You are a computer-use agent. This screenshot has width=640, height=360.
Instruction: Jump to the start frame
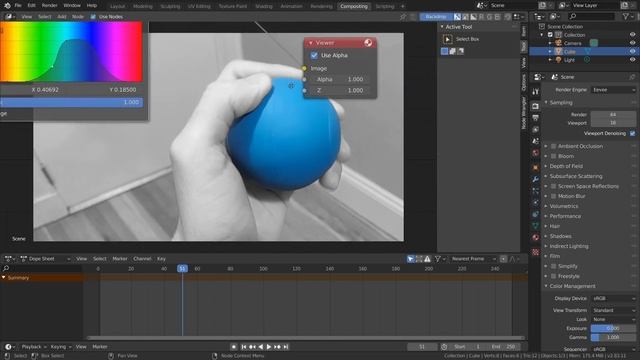pos(244,347)
